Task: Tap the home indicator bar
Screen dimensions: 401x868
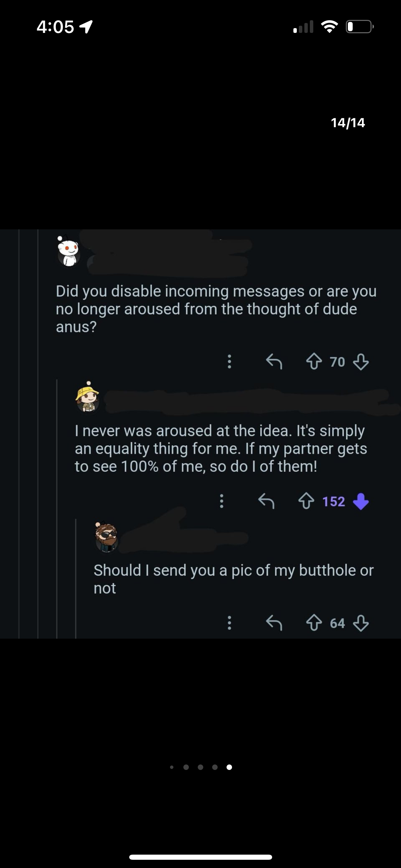Action: pos(200,857)
